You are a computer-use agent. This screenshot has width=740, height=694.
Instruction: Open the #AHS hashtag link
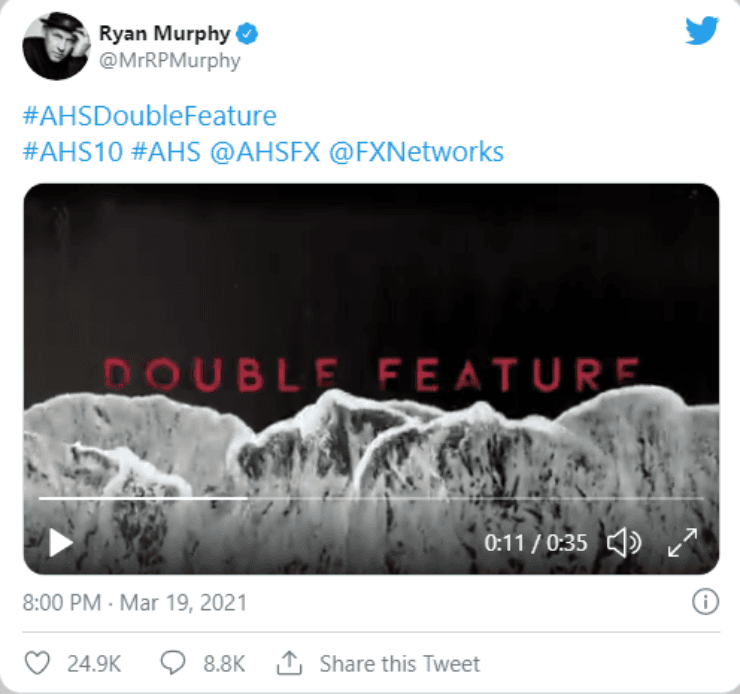(x=166, y=152)
